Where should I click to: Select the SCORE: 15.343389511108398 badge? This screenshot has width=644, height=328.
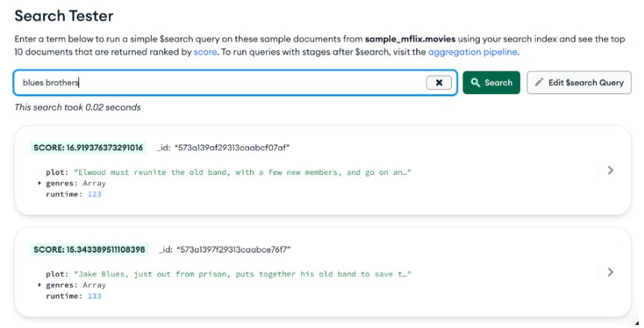[x=89, y=250]
